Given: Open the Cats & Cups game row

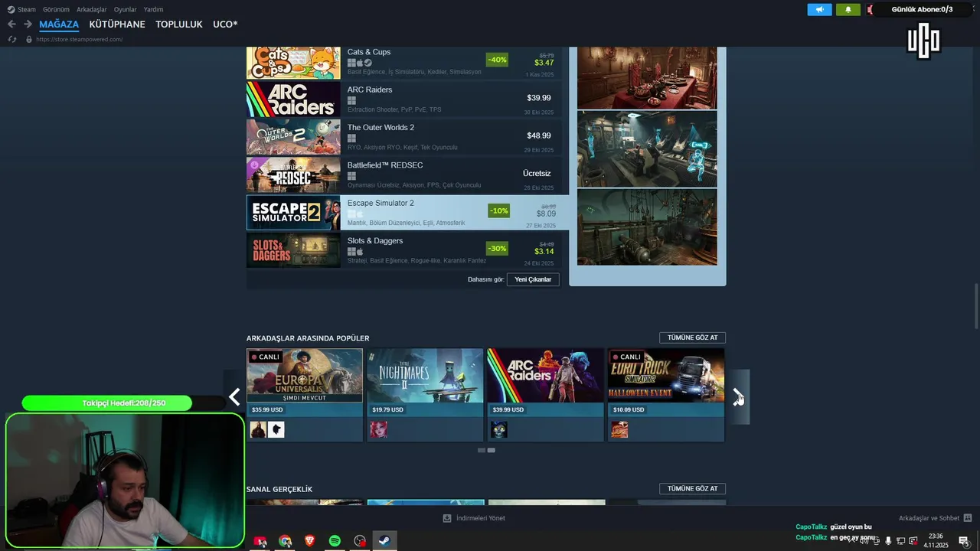Looking at the screenshot, I should pyautogui.click(x=403, y=62).
